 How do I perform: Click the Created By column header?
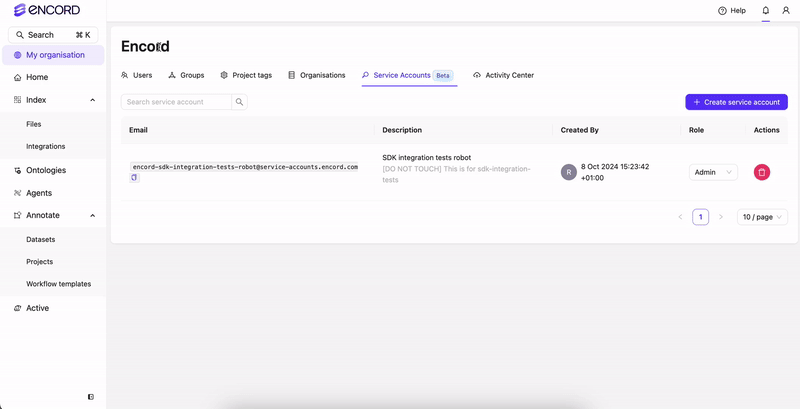point(580,130)
